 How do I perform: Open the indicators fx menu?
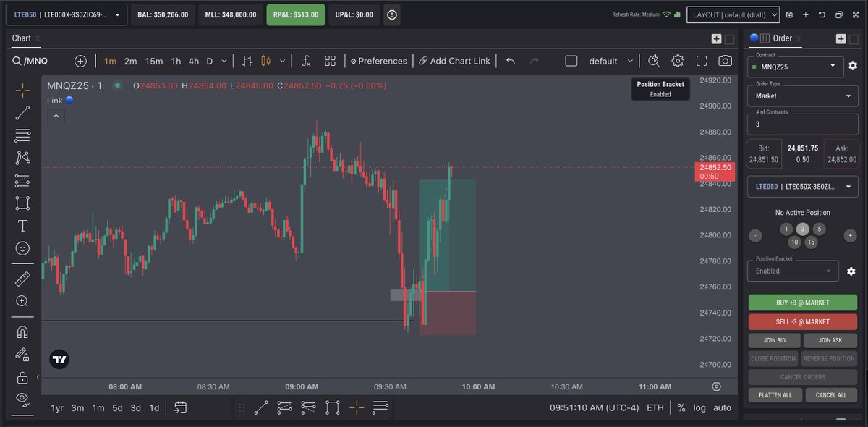307,61
